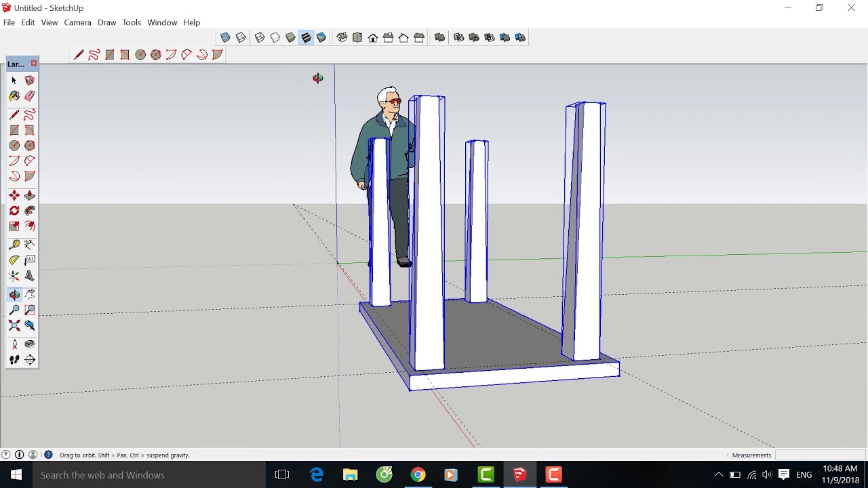Select the Pan hand tool

30,295
